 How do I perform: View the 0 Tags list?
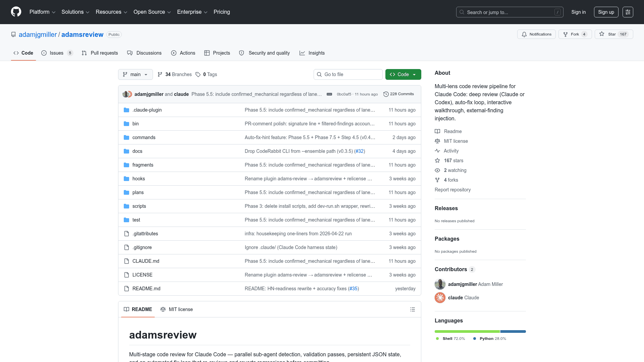coord(206,74)
